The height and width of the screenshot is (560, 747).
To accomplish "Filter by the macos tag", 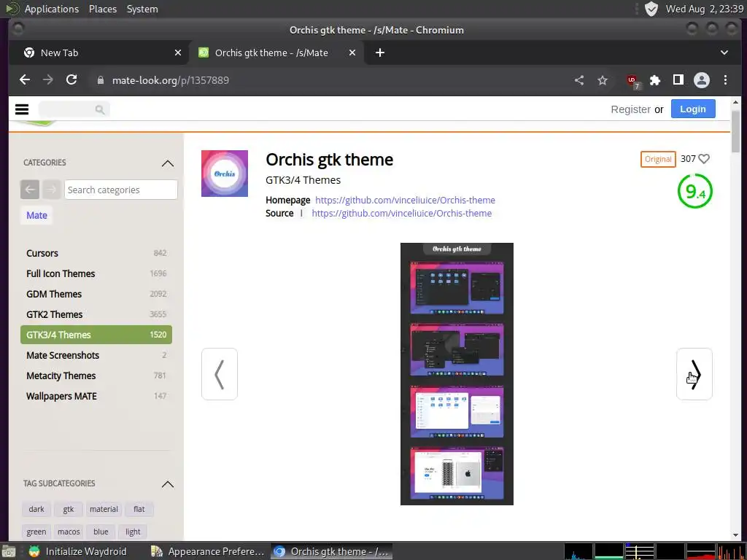I will pos(69,532).
